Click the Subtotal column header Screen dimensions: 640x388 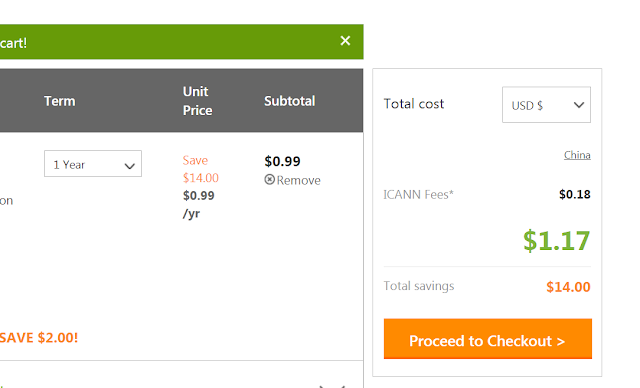point(289,101)
